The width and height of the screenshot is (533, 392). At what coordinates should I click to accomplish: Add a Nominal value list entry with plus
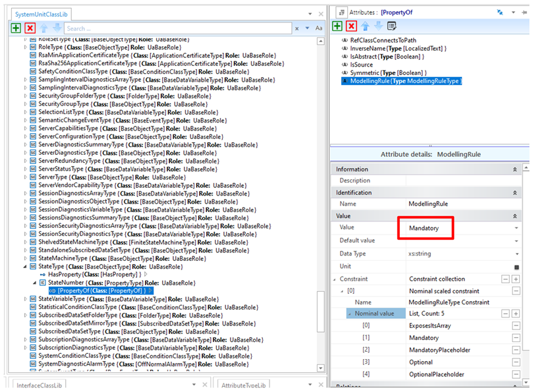(x=516, y=314)
